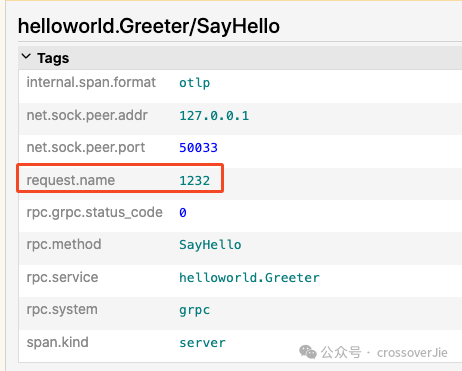Select the grpc system value
The width and height of the screenshot is (462, 371).
click(195, 310)
